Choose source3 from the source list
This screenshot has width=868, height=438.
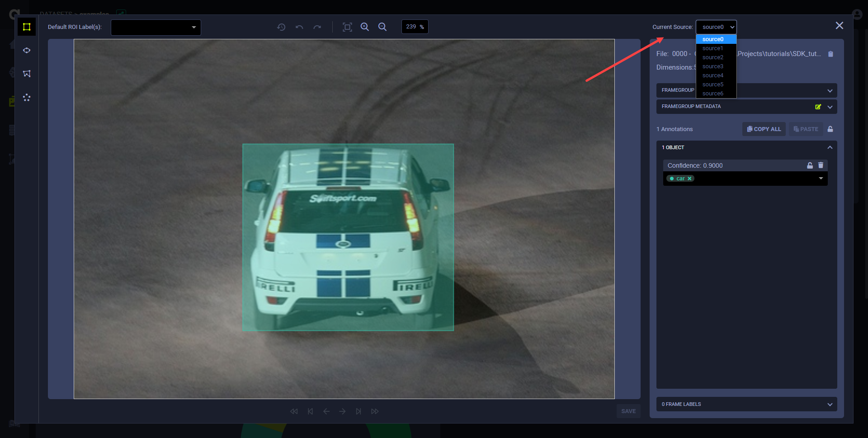tap(712, 66)
